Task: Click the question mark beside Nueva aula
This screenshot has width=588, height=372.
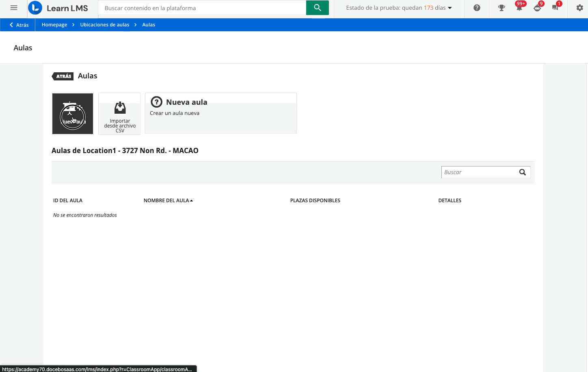Action: tap(156, 102)
